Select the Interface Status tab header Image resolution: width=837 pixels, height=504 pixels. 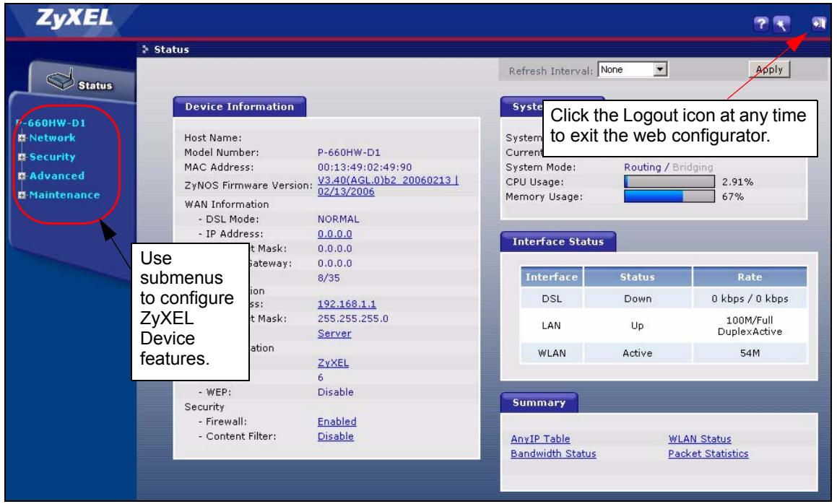558,241
